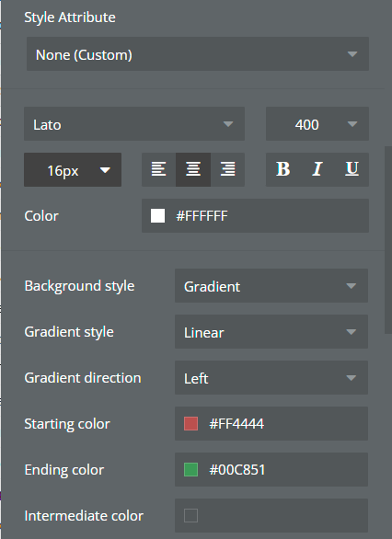This screenshot has width=392, height=539.
Task: Click the #00C851 ending color field
Action: (271, 470)
